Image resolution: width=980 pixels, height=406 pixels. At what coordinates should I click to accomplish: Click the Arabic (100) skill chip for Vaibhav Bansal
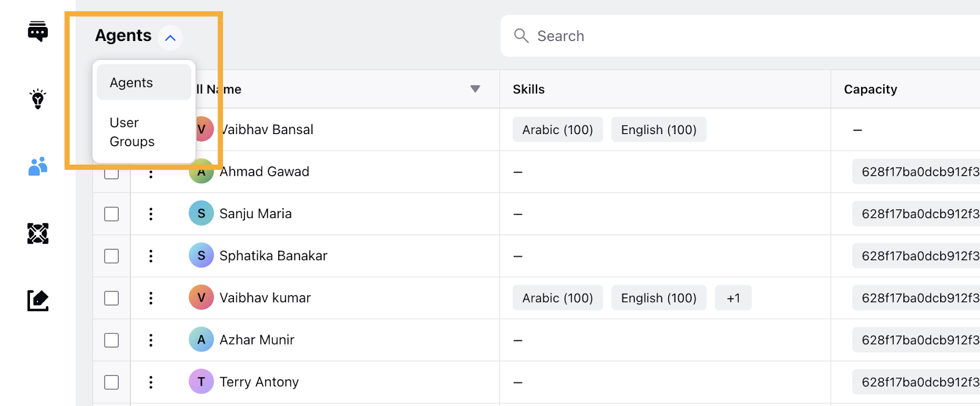tap(557, 130)
